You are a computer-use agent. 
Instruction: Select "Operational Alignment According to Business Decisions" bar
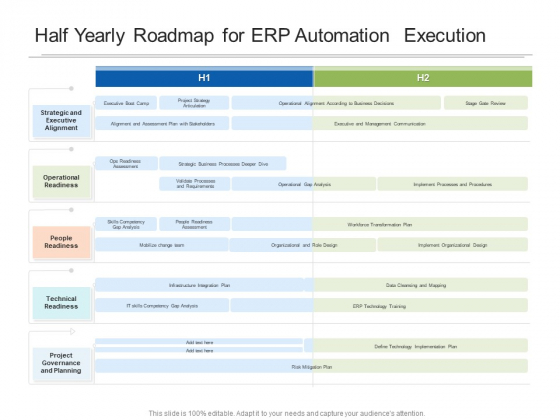(x=336, y=103)
